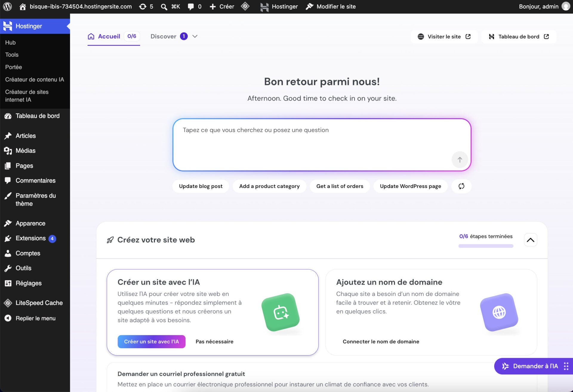Click the purple globe domain tile icon
Screen dimensions: 573x392
point(499,312)
